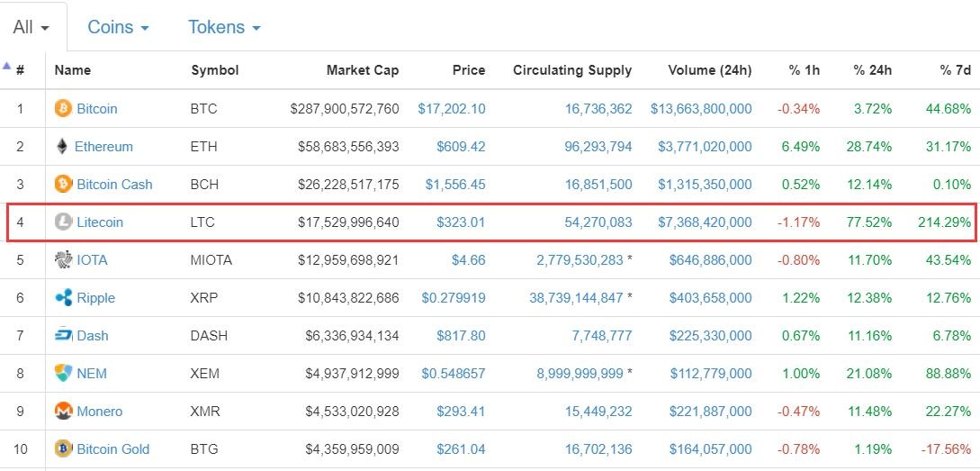Click the Ripple logo icon
The image size is (980, 471).
coord(63,298)
